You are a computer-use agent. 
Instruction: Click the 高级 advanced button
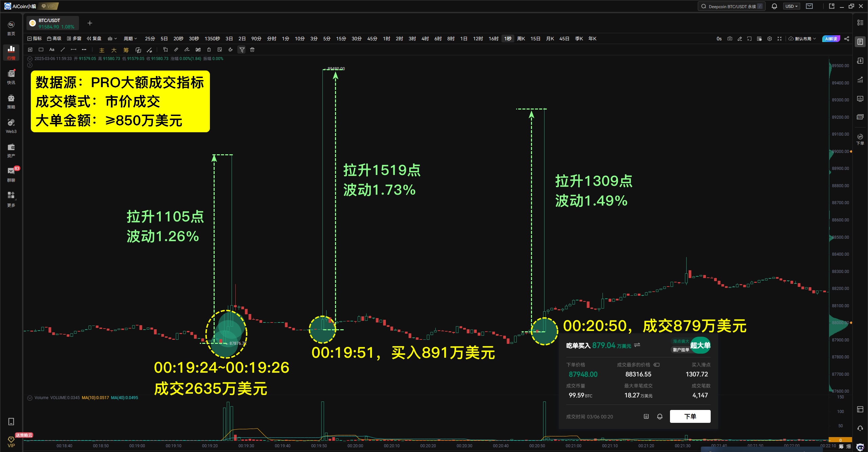pos(54,39)
